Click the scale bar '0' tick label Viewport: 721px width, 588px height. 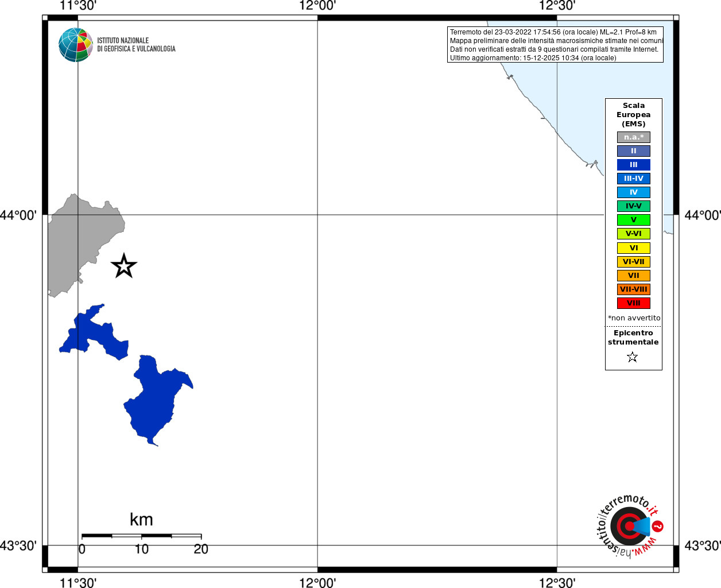[x=82, y=550]
